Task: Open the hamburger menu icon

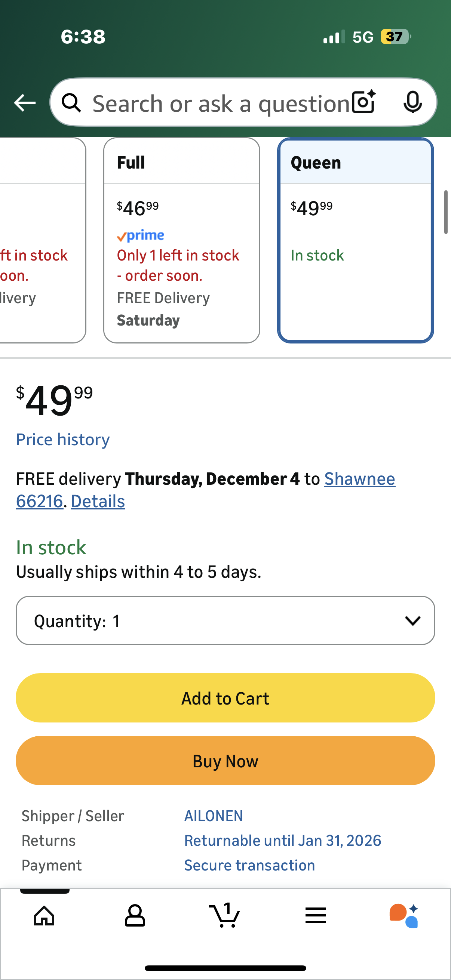Action: pos(316,915)
